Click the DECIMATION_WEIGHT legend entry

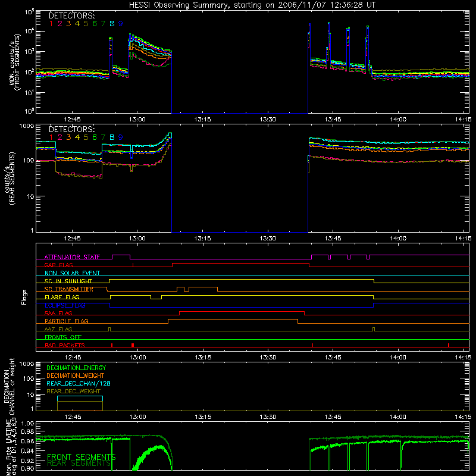(76, 375)
